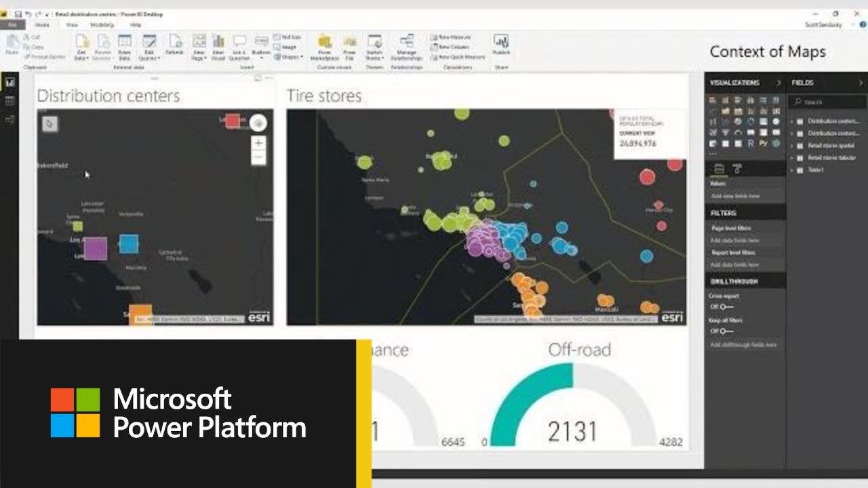The height and width of the screenshot is (488, 868).
Task: Insert an Image from the ribbon
Action: pos(285,47)
